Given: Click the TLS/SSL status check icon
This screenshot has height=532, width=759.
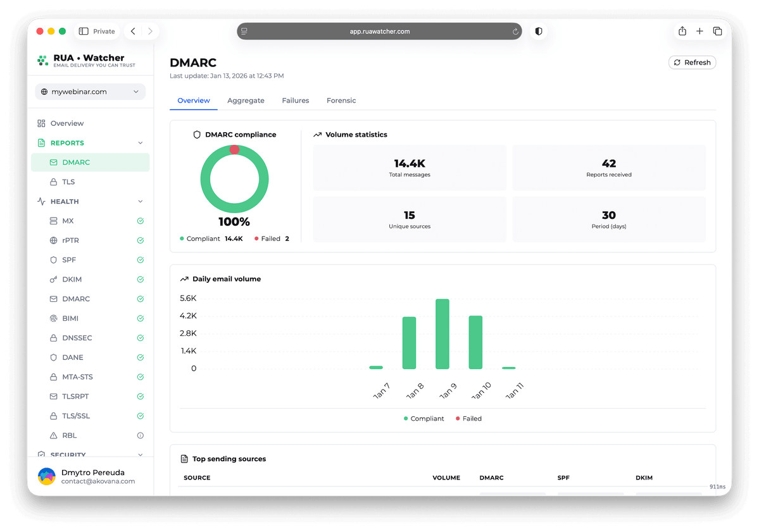Looking at the screenshot, I should tap(141, 416).
